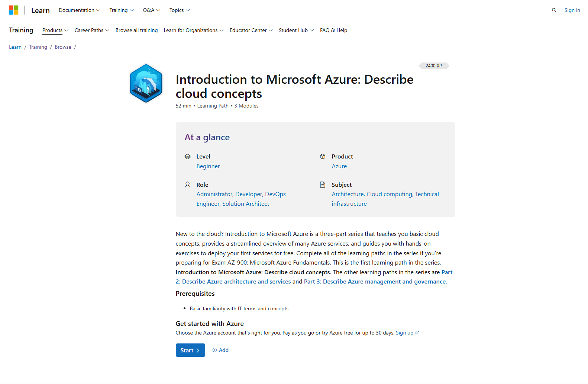Click the 2400 XP badge

pyautogui.click(x=434, y=66)
